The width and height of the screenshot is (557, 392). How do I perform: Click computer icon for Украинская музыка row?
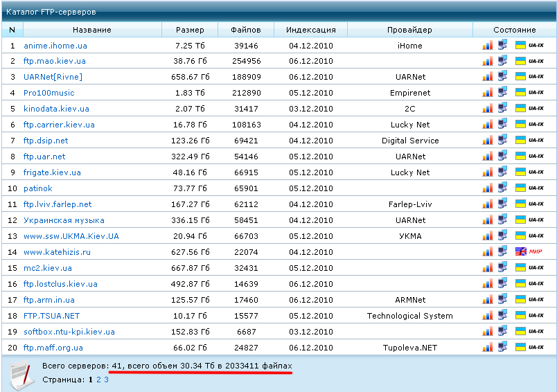(x=502, y=220)
